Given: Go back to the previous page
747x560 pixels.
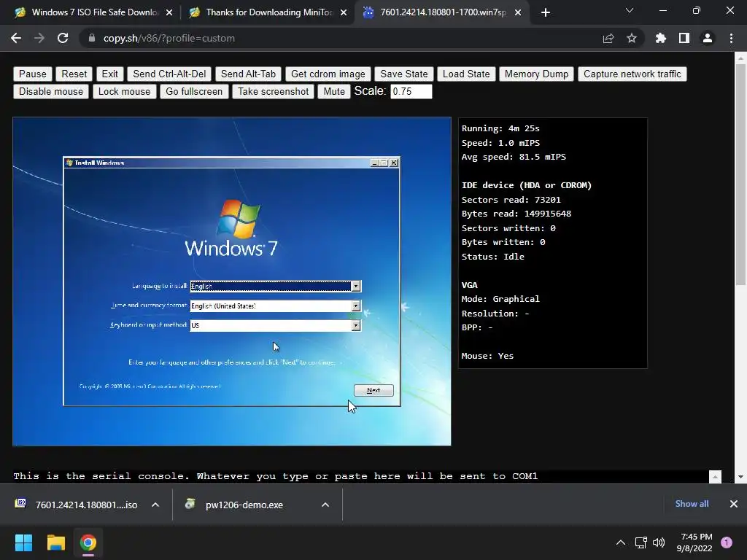Looking at the screenshot, I should (x=16, y=38).
